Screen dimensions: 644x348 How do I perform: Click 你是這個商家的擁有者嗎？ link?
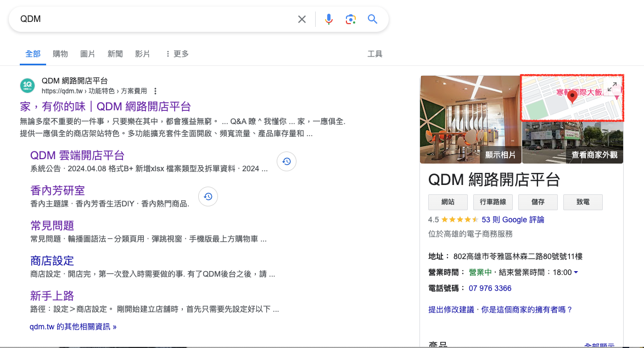(x=527, y=310)
